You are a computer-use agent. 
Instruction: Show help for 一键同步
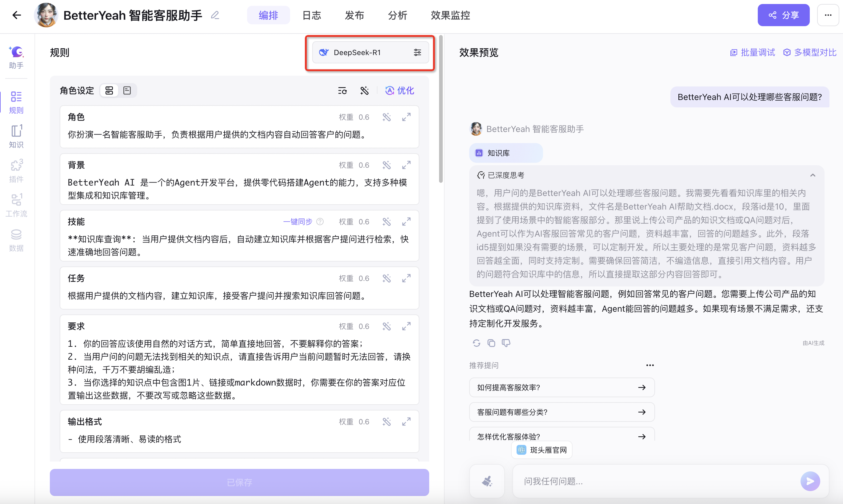[320, 222]
